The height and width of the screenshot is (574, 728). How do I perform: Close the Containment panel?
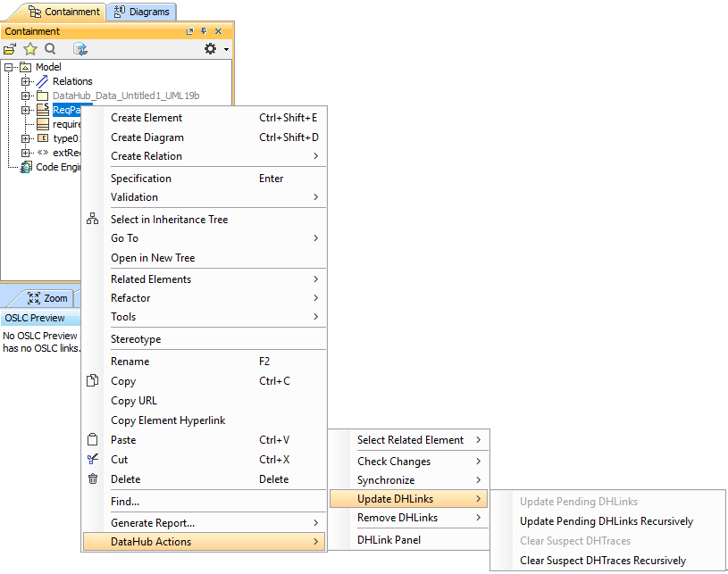coord(219,31)
